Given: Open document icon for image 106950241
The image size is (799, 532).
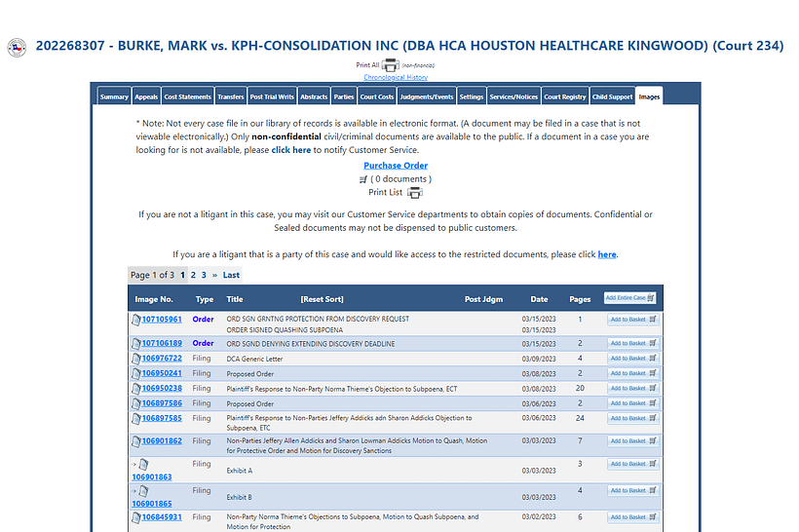Looking at the screenshot, I should click(136, 373).
